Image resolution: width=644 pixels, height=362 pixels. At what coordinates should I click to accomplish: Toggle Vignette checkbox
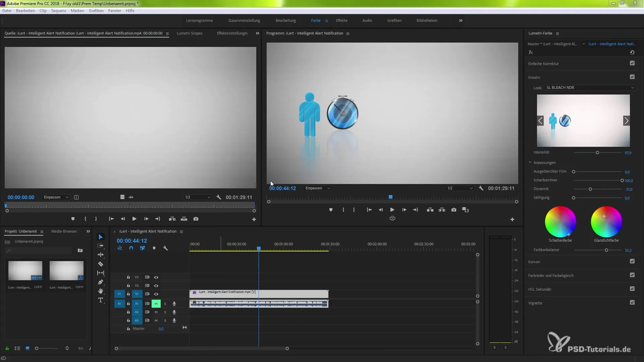point(632,303)
